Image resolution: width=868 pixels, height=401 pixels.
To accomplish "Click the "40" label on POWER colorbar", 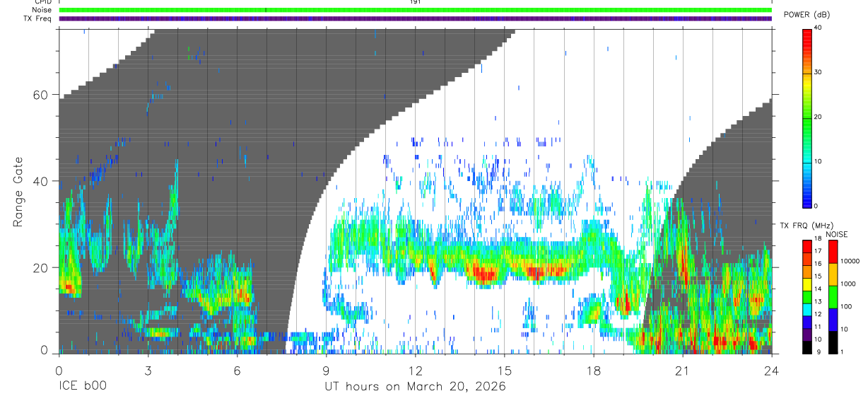I will pos(818,28).
